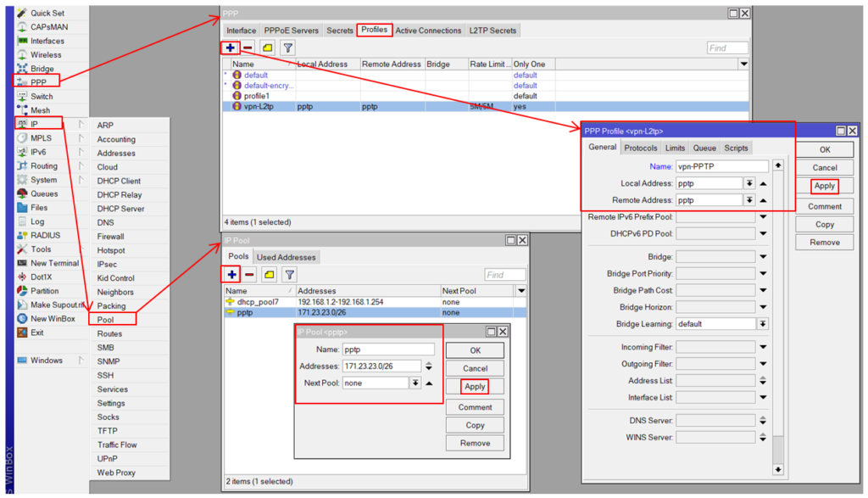The height and width of the screenshot is (498, 868).
Task: Open the RADIUS sidebar item
Action: click(x=45, y=235)
